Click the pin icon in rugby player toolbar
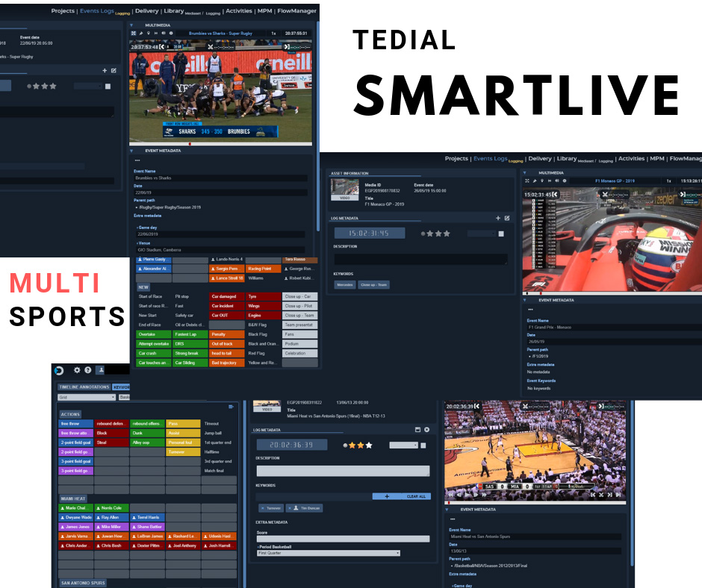 141,33
